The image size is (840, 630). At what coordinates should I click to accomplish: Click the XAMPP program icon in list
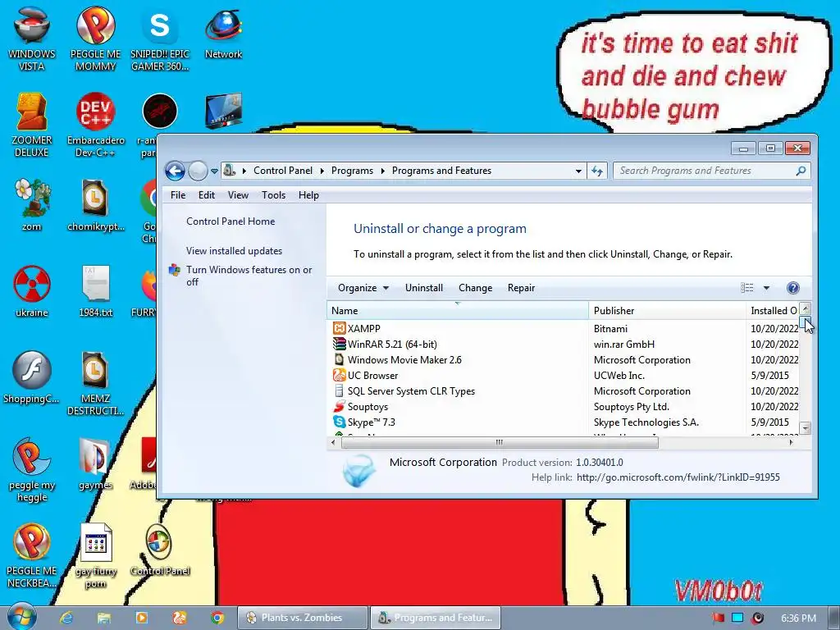tap(339, 328)
